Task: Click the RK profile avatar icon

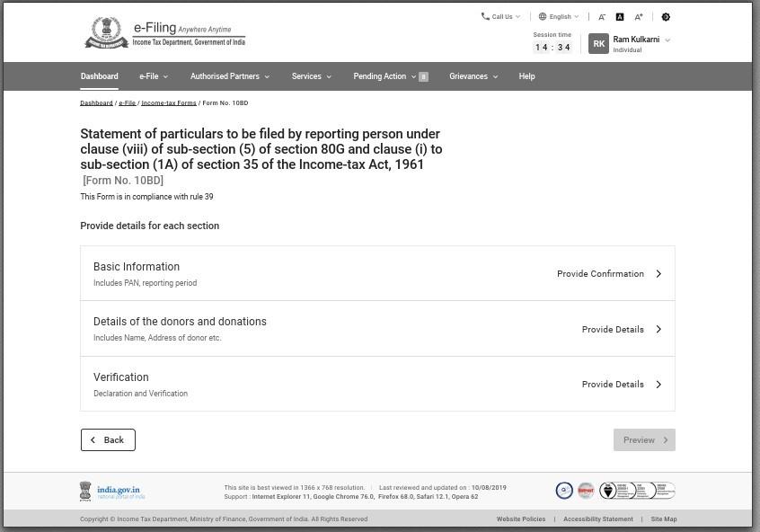Action: 598,42
